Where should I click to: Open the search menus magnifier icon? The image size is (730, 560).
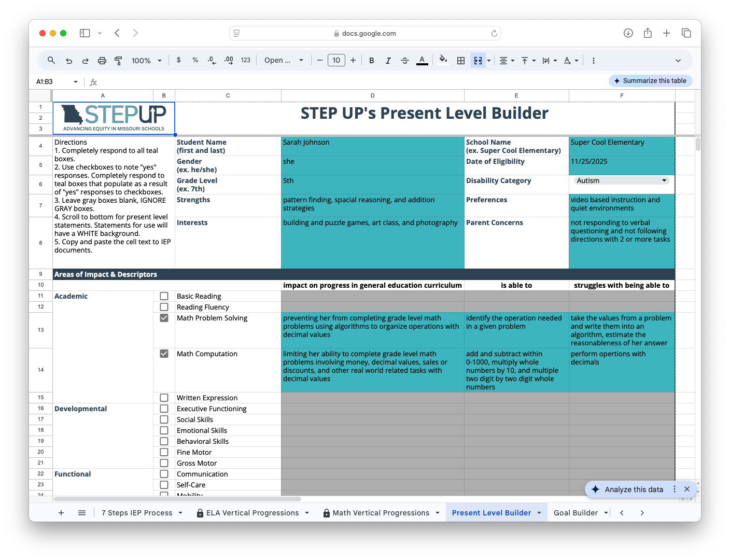51,60
